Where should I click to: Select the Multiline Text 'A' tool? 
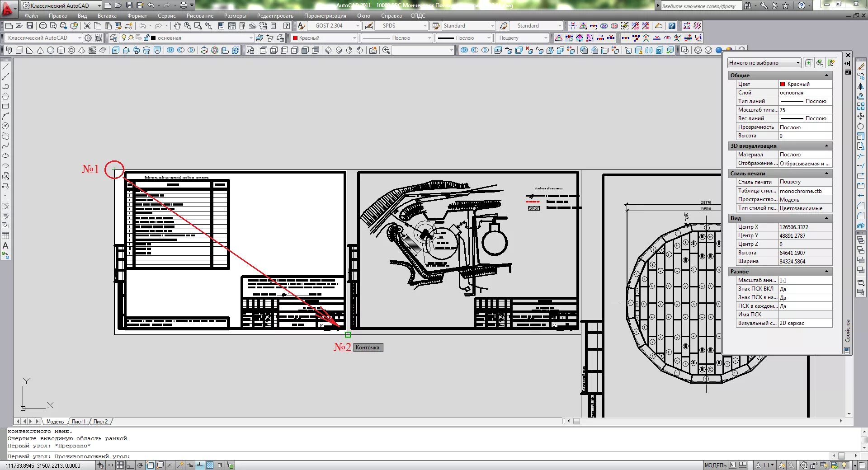coord(5,245)
